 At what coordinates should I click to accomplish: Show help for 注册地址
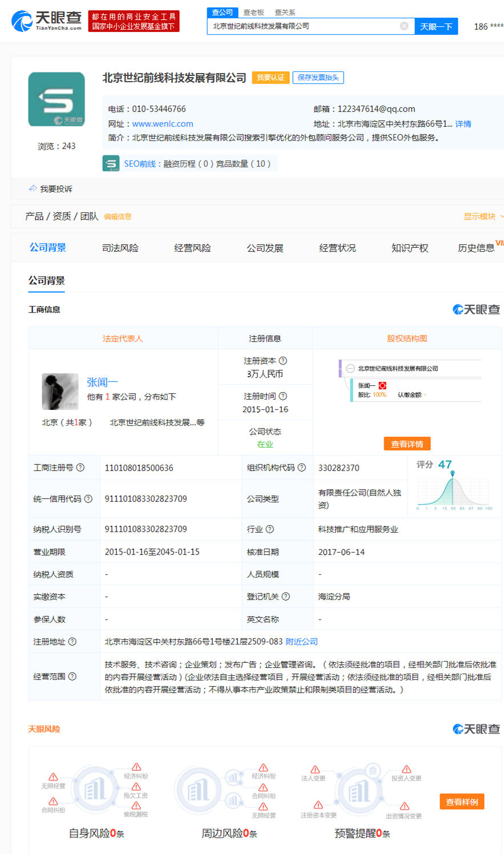click(72, 642)
